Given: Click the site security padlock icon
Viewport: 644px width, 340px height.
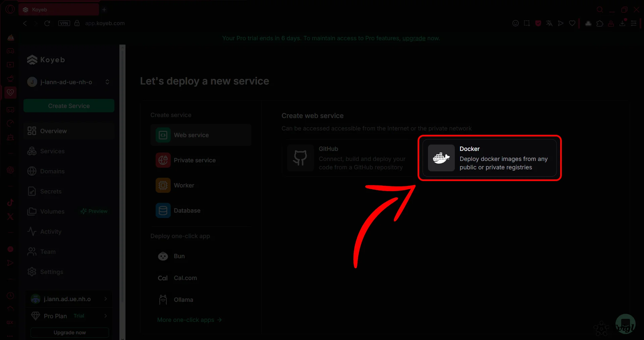Looking at the screenshot, I should (77, 23).
